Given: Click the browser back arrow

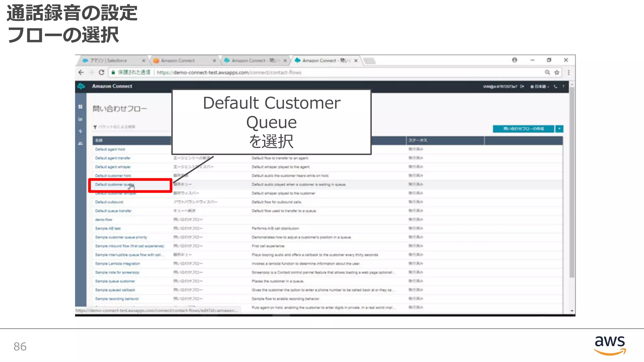Looking at the screenshot, I should [81, 73].
